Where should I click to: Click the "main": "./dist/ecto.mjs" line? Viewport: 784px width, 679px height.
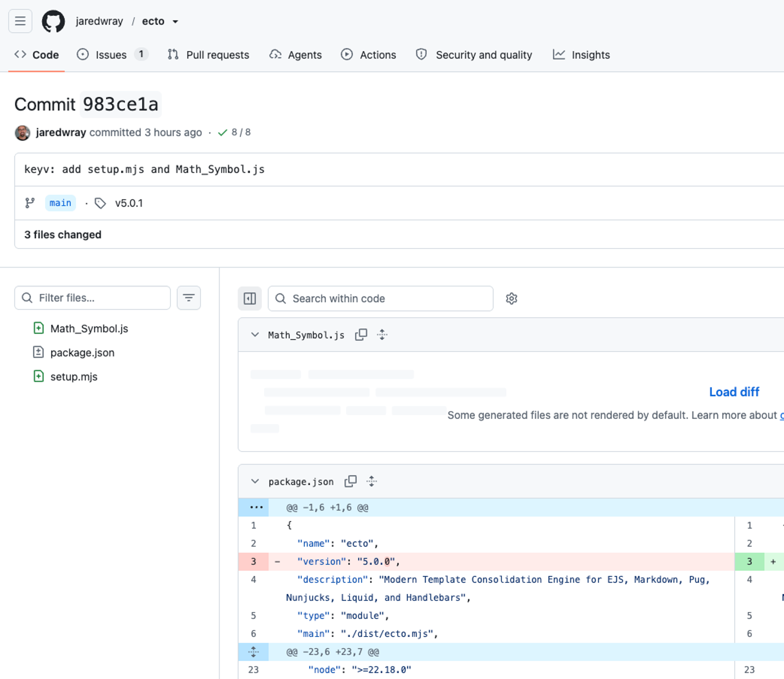[486, 633]
